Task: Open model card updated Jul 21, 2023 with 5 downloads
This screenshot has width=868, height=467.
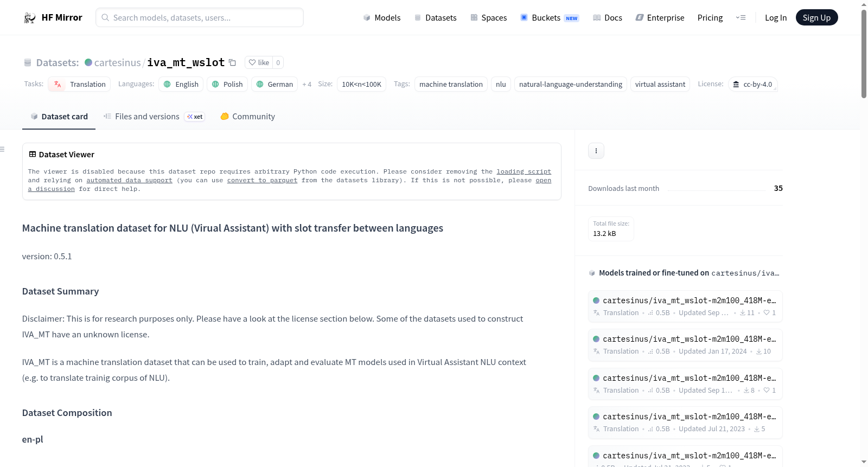Action: tap(685, 423)
